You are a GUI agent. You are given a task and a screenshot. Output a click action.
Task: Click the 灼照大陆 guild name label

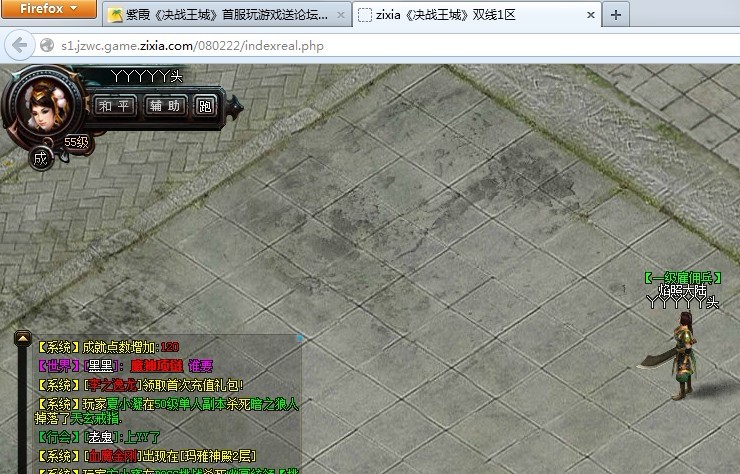[x=683, y=290]
